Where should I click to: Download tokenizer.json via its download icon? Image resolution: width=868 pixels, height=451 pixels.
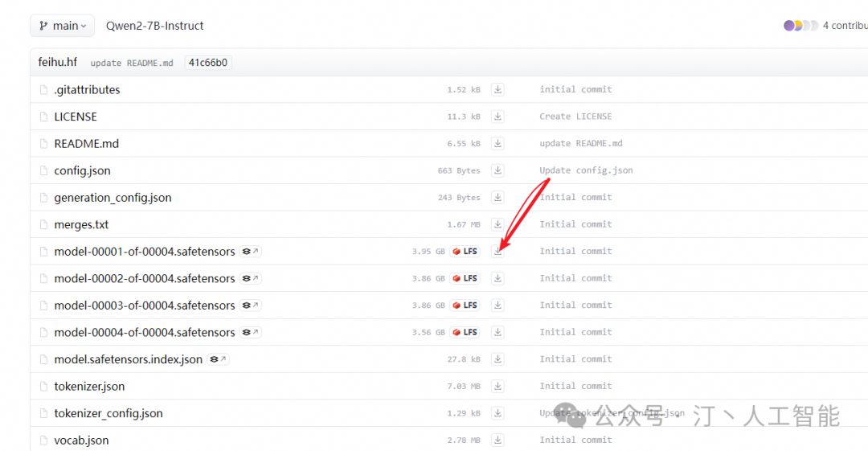click(497, 386)
